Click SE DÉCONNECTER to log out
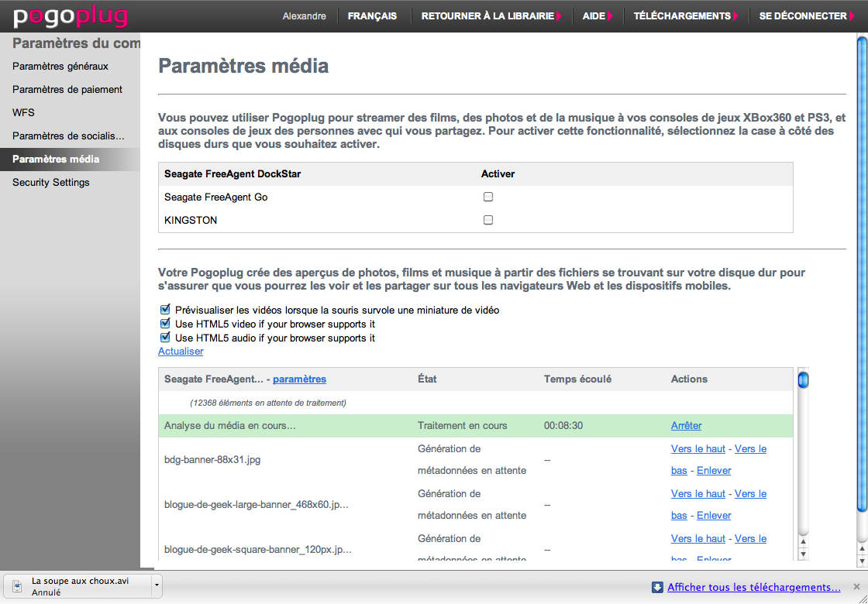Image resolution: width=868 pixels, height=604 pixels. pyautogui.click(x=807, y=16)
